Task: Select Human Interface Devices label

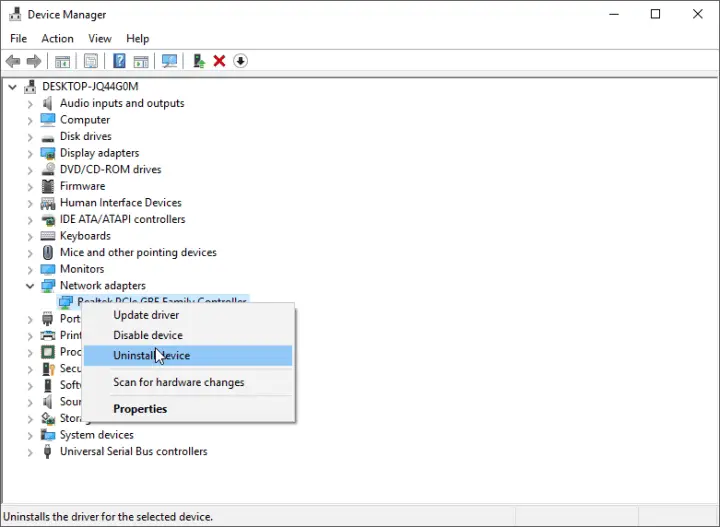Action: pos(121,202)
